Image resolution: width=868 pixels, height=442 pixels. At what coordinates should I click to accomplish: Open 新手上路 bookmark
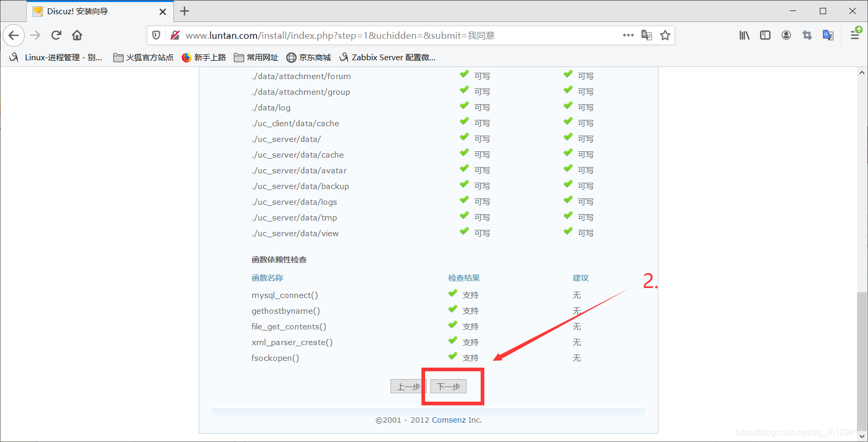[x=204, y=57]
